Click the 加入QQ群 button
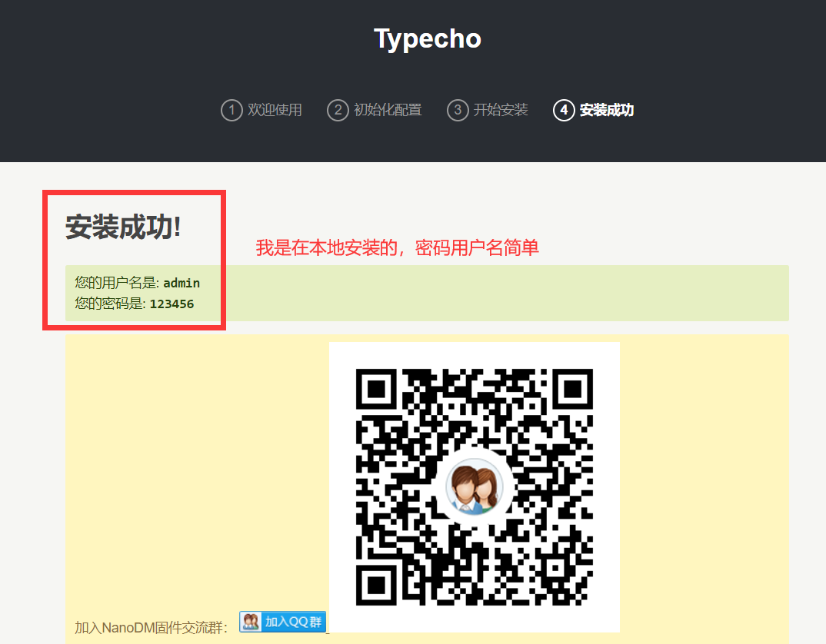This screenshot has height=644, width=826. coord(282,622)
